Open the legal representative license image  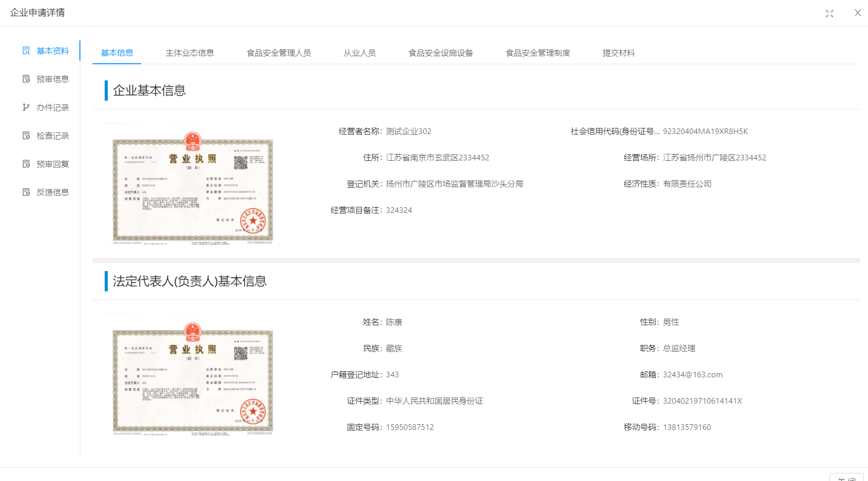click(193, 375)
